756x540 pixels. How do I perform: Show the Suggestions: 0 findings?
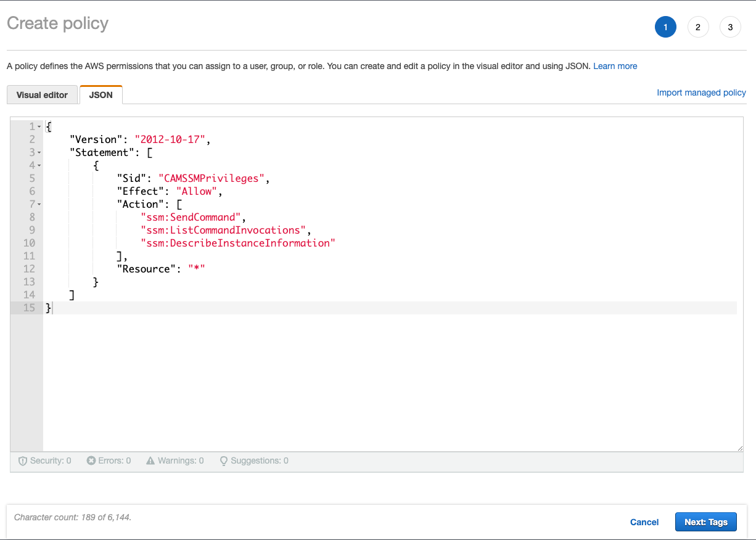click(x=254, y=460)
